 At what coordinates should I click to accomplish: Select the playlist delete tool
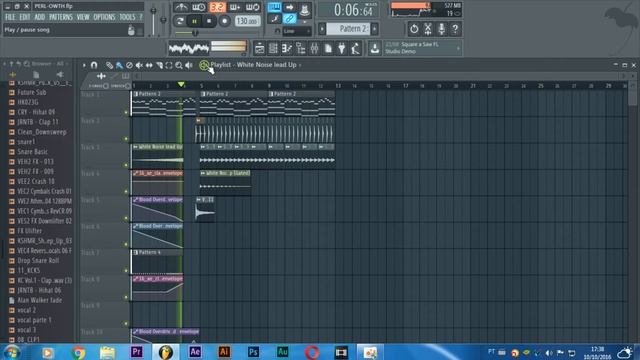pos(129,65)
